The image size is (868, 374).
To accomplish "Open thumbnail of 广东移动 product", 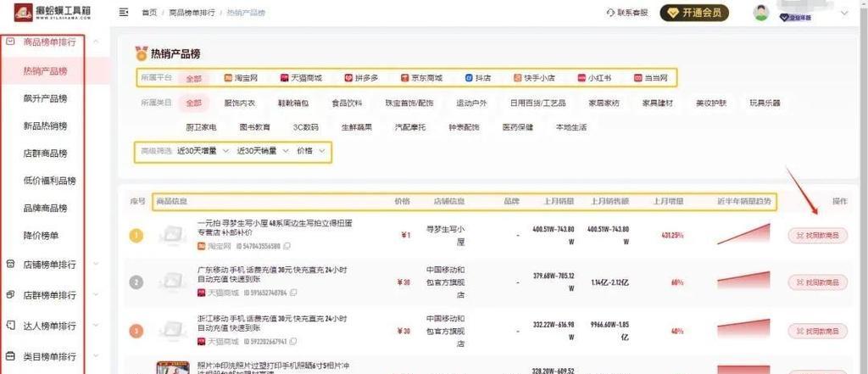I will (x=172, y=282).
